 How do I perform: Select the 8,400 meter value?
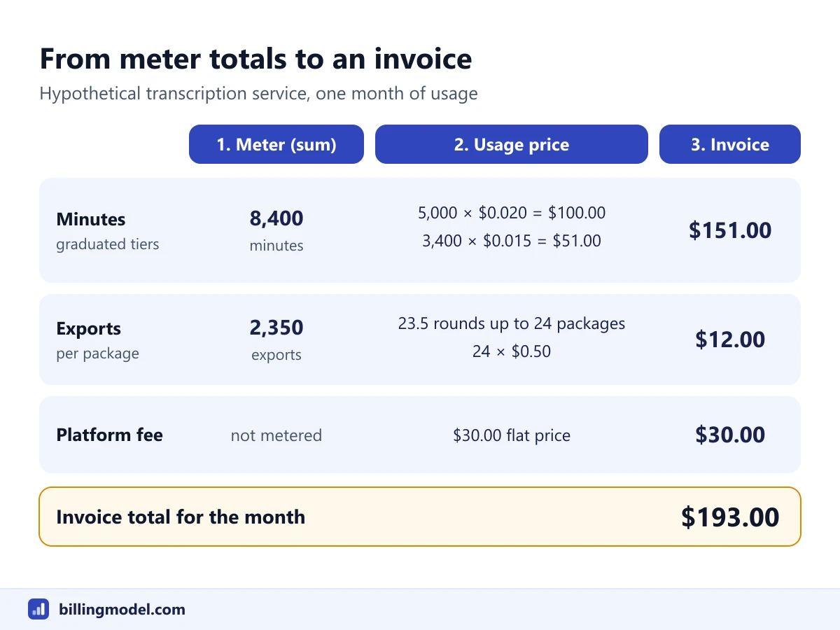[x=276, y=218]
